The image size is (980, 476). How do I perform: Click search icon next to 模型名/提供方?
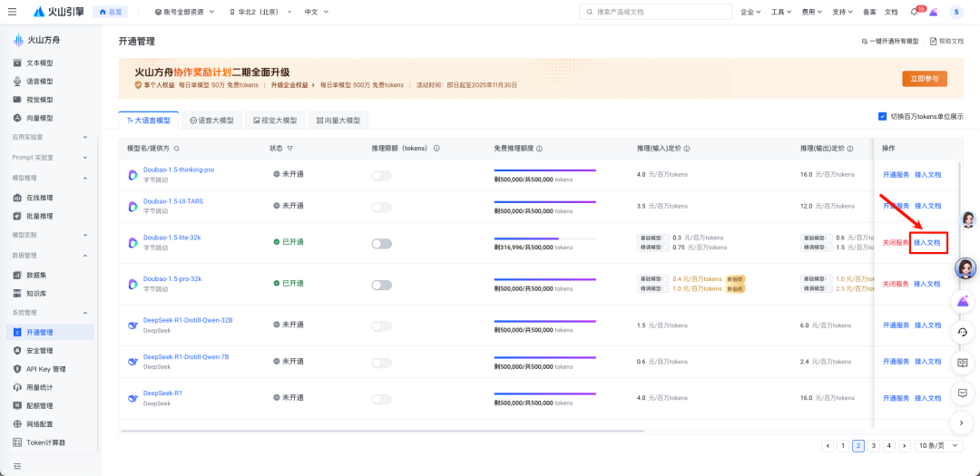(x=176, y=149)
